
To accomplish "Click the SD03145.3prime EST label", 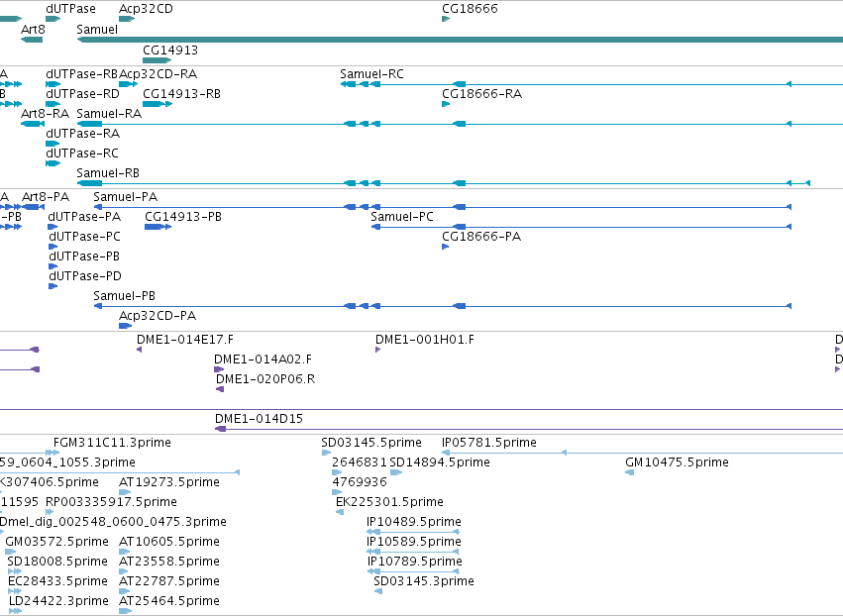I will (424, 581).
